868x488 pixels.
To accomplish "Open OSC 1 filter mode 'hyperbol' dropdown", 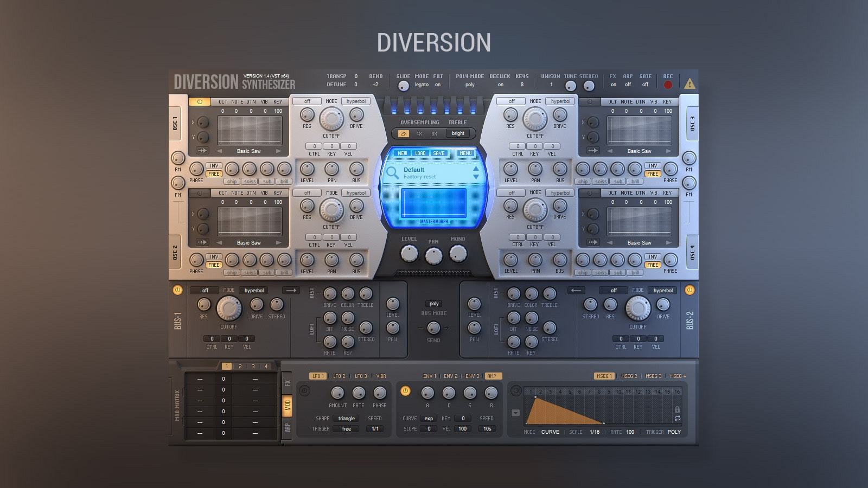I will [x=356, y=101].
